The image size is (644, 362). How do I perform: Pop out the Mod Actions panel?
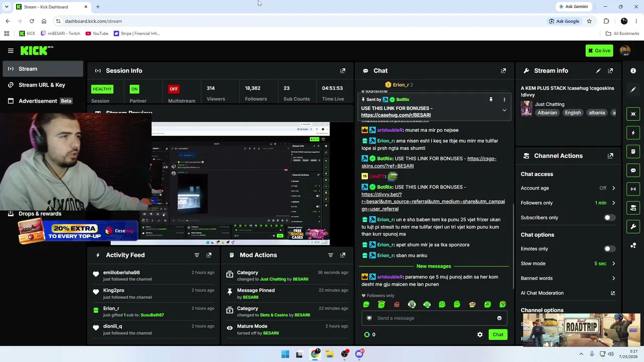coord(343,255)
